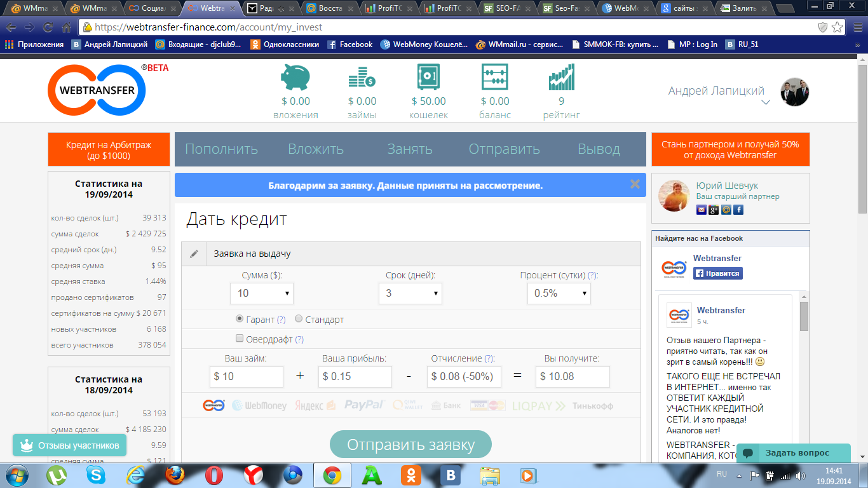Select the Гарант radio button

point(240,318)
